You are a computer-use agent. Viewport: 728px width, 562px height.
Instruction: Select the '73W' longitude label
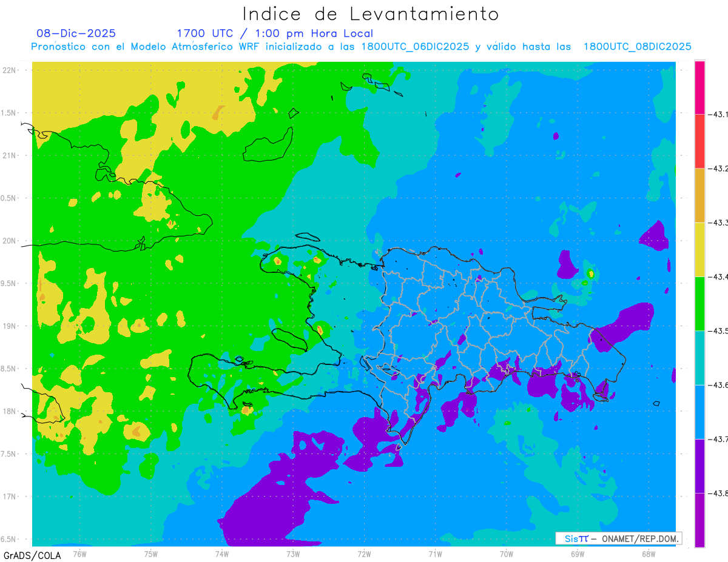[x=293, y=554]
